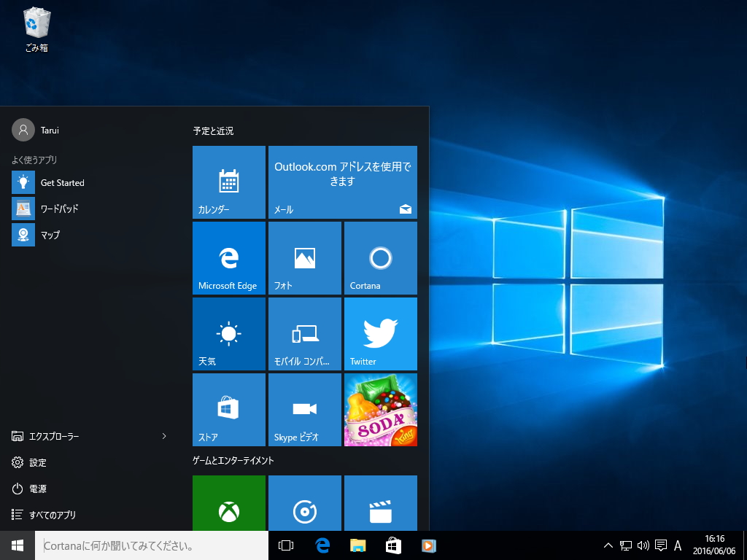Viewport: 747px width, 560px height.
Task: Open the Microsoft Edge tile
Action: (x=228, y=257)
